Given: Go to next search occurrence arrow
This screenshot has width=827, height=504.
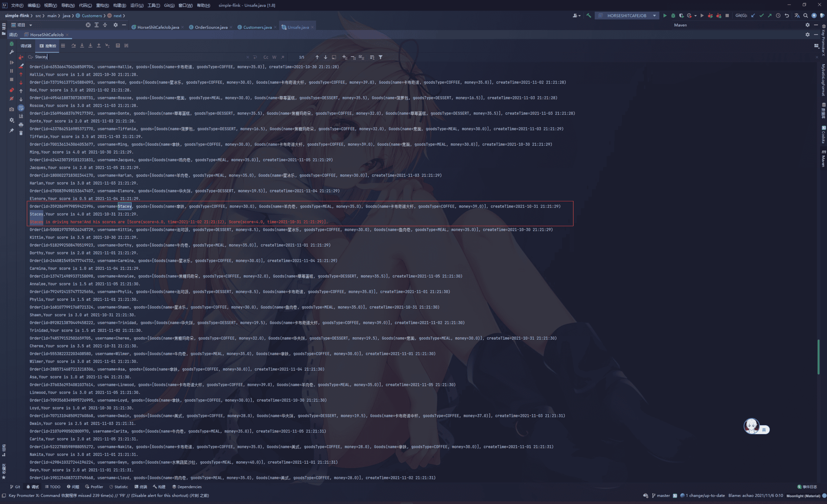Looking at the screenshot, I should 326,57.
